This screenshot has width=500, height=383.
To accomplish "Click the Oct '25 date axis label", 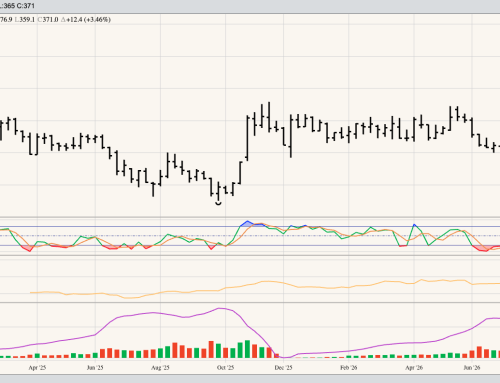I will (225, 368).
